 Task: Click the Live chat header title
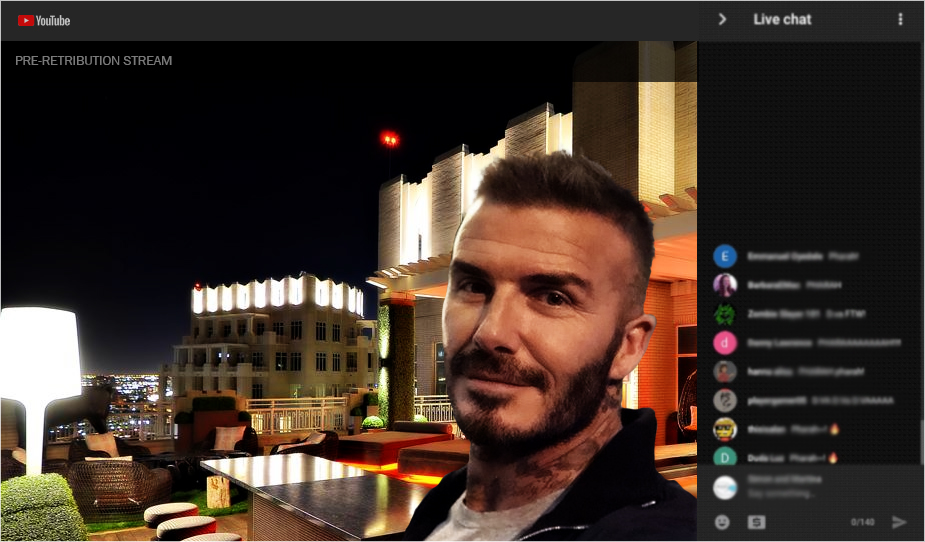point(782,19)
